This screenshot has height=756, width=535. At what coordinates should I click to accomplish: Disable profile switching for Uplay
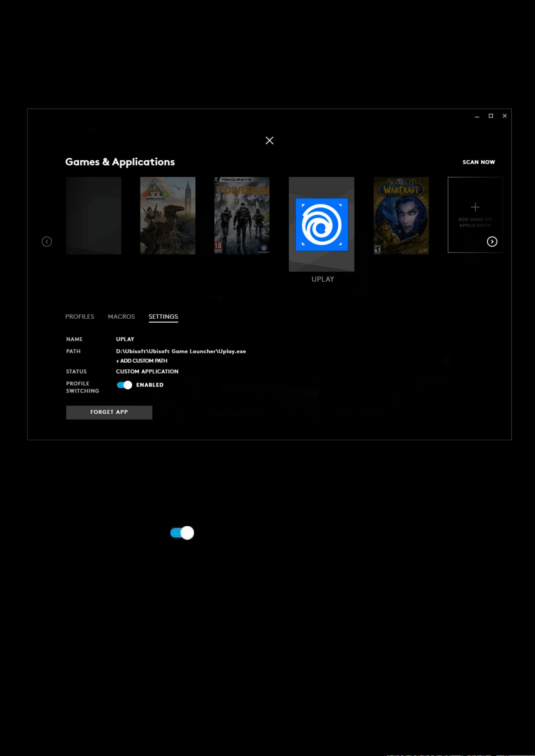[x=124, y=385]
